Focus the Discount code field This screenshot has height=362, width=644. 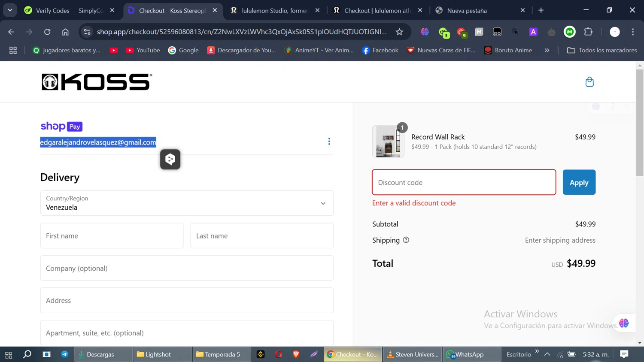(x=464, y=182)
